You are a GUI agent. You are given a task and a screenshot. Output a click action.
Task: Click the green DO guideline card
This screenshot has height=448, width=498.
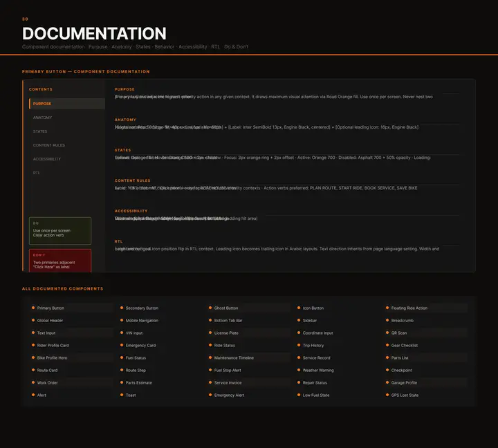click(60, 231)
